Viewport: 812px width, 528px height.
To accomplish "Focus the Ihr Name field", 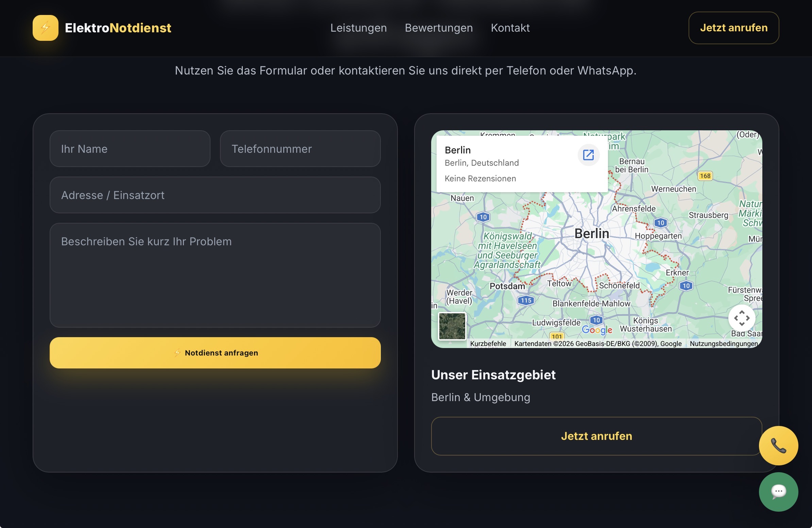I will tap(130, 149).
